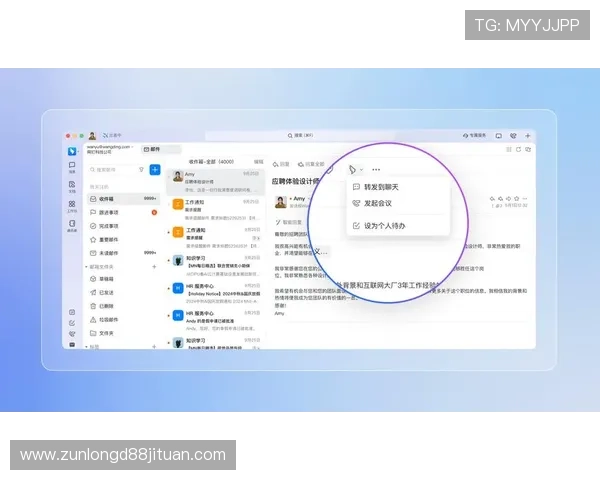Click the screen cast icon in title bar
600x480 pixels.
point(498,136)
